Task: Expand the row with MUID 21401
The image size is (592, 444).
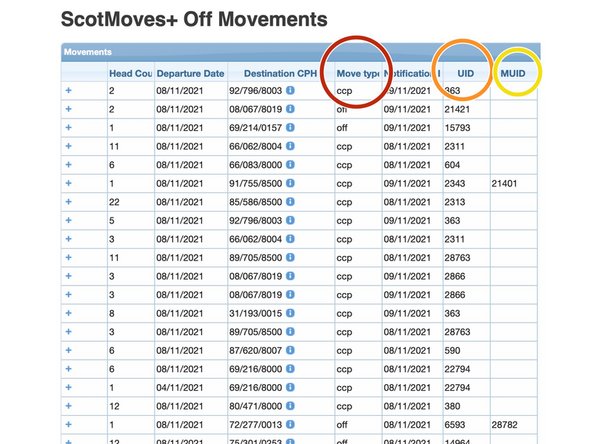Action: (x=68, y=183)
